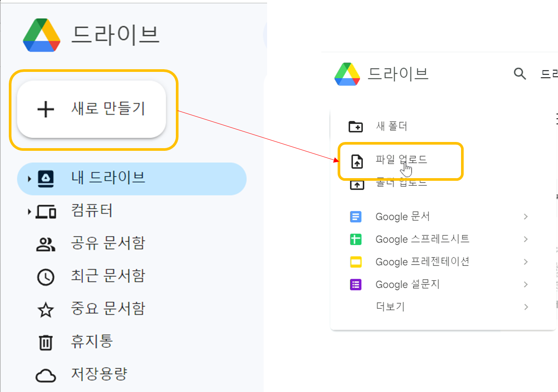This screenshot has width=558, height=392.
Task: Click the 드라이브 title in right panel
Action: point(398,73)
